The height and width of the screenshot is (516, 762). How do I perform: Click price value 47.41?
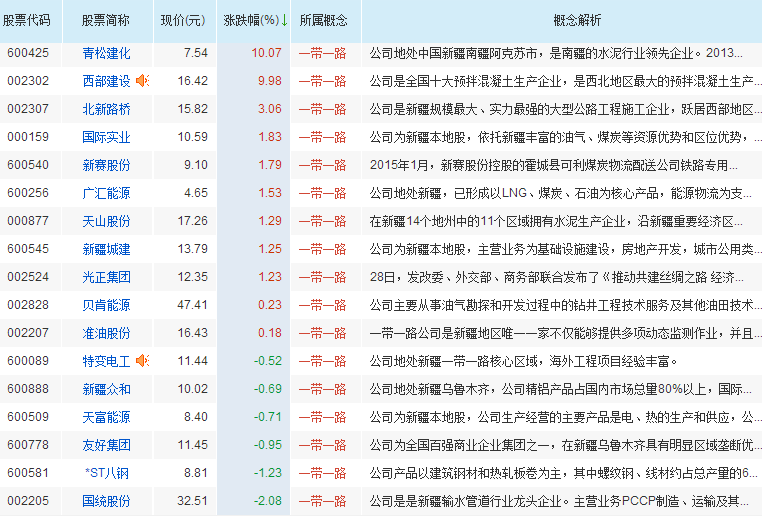point(192,305)
